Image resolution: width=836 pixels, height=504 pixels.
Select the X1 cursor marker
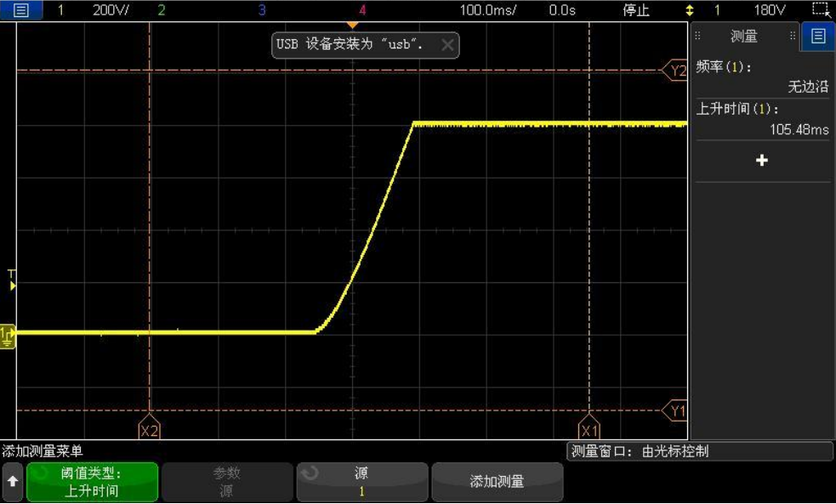589,430
